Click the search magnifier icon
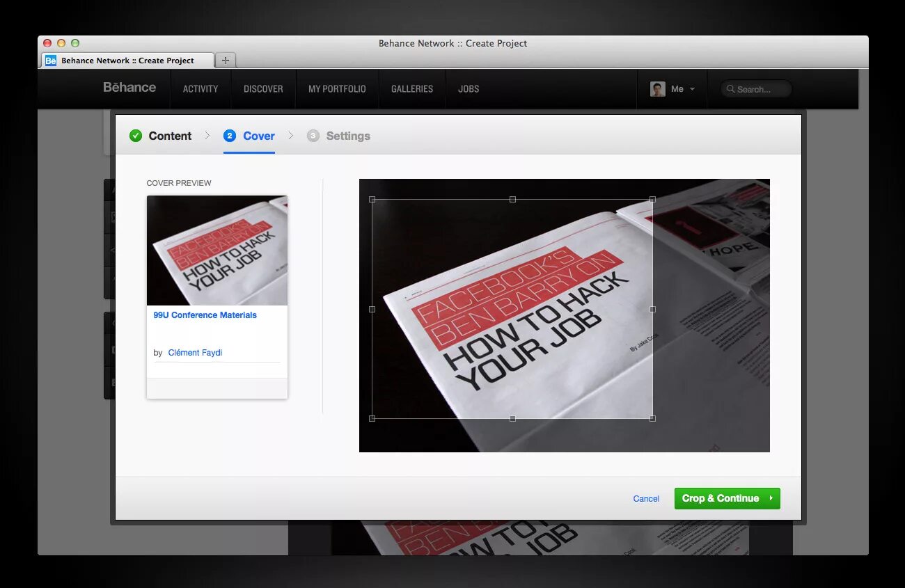 [730, 89]
